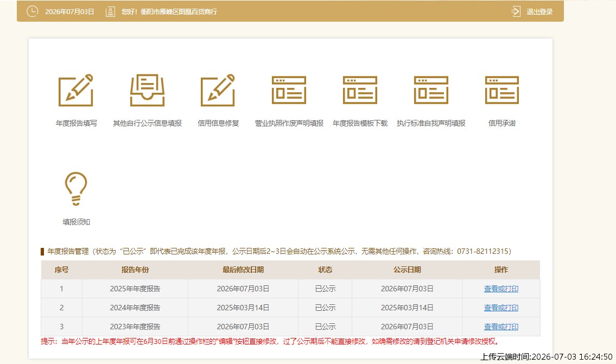This screenshot has width=616, height=364.
Task: Click the logout arrow icon
Action: (x=516, y=11)
